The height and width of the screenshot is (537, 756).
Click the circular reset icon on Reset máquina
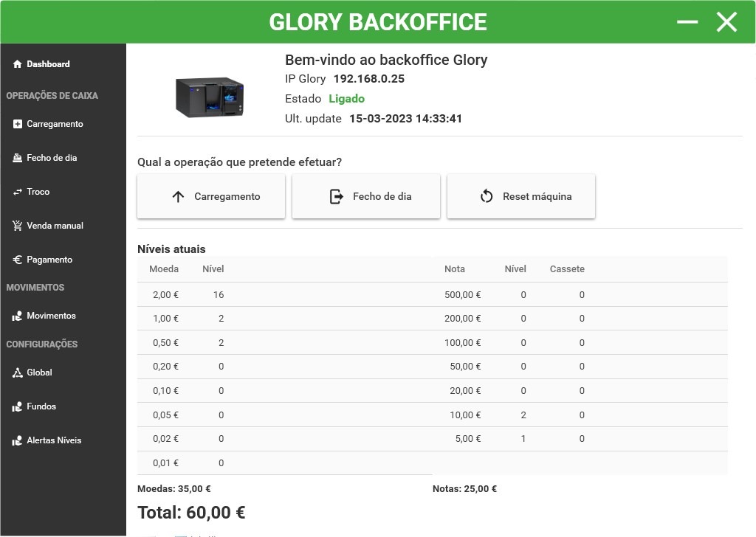pyautogui.click(x=487, y=196)
